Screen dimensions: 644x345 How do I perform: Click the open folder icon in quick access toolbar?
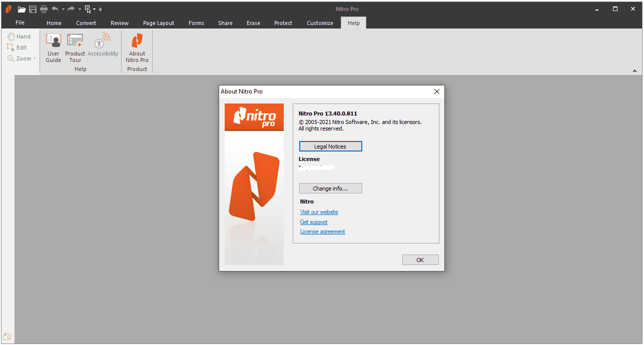pos(22,9)
